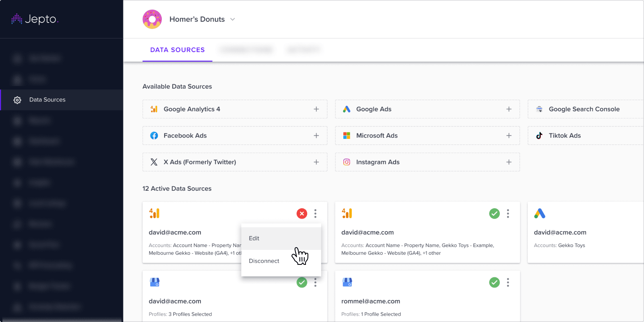644x322 pixels.
Task: Open Data Sources in the sidebar
Action: 62,100
